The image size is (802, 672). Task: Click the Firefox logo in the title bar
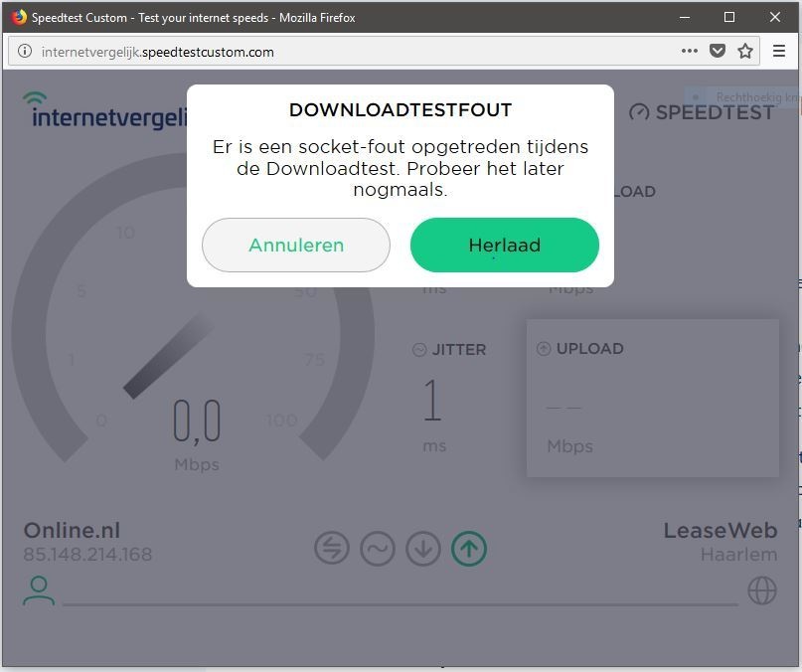(19, 17)
